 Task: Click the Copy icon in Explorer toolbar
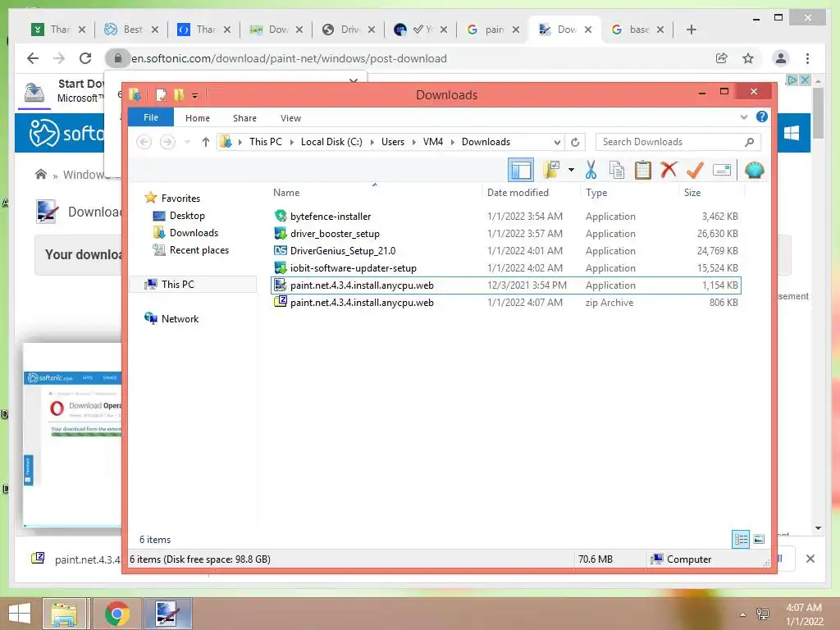[617, 171]
